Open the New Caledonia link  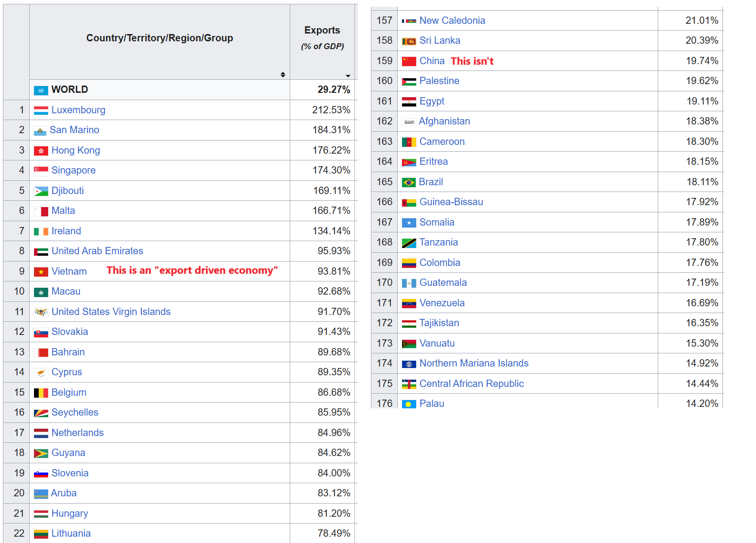point(452,20)
